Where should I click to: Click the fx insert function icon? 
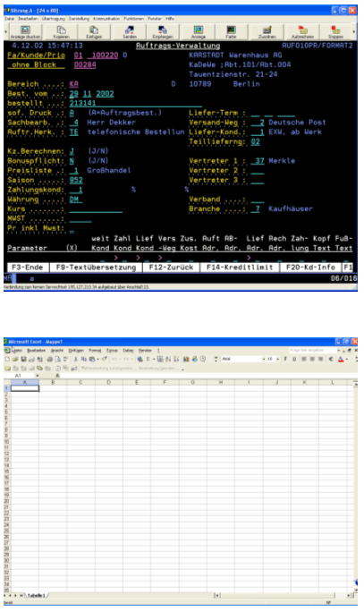pos(57,376)
